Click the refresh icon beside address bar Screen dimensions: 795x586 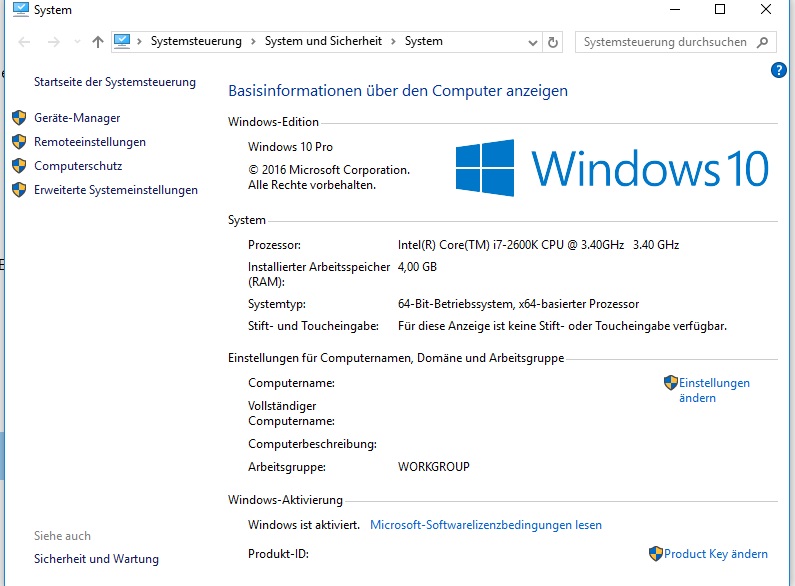pos(553,42)
